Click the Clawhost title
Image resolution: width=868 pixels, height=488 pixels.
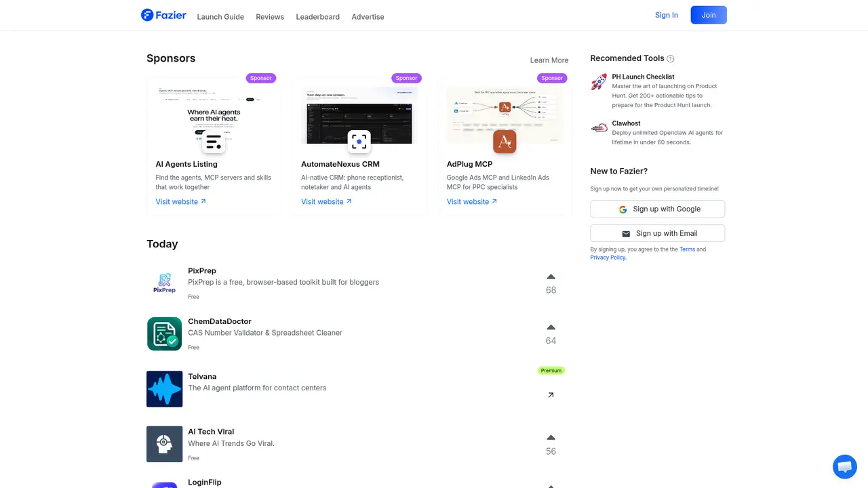626,123
